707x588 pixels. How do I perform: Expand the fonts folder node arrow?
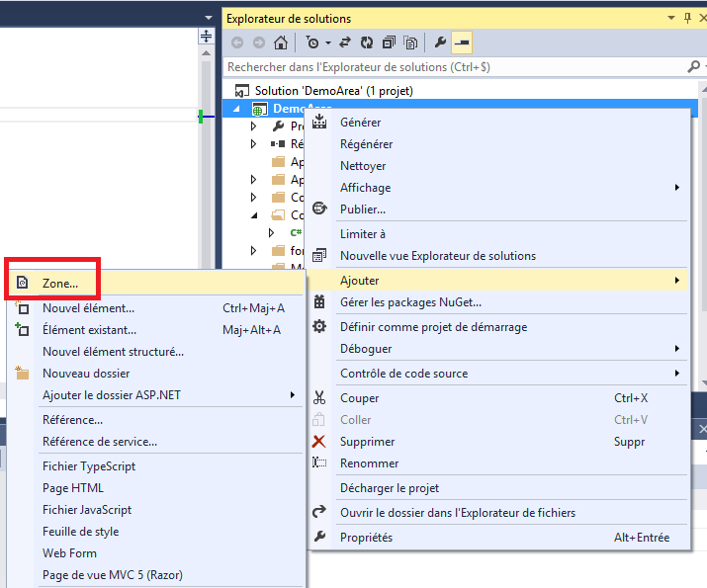click(x=253, y=251)
